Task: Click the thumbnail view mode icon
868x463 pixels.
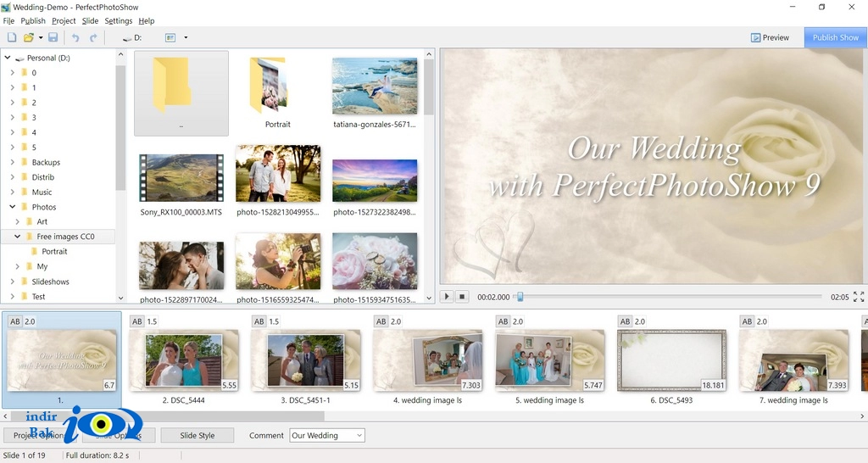Action: coord(170,37)
